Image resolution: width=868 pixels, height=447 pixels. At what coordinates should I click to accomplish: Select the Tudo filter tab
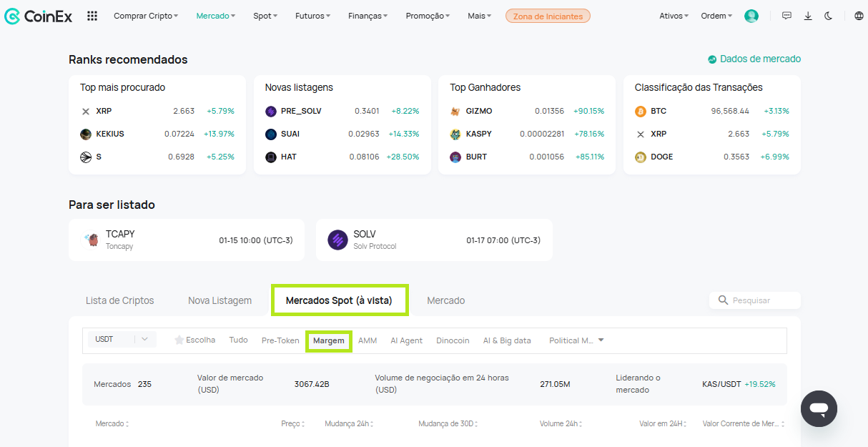(x=238, y=340)
